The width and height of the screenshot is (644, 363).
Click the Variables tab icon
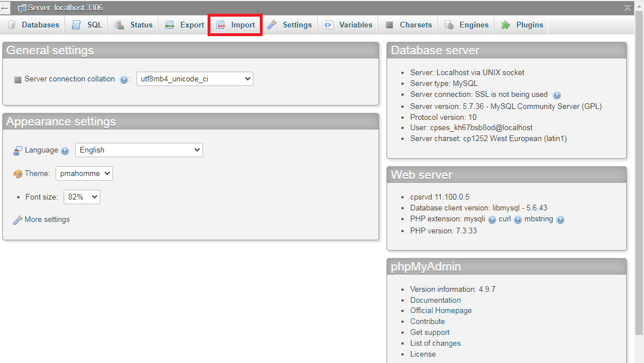[x=329, y=25]
